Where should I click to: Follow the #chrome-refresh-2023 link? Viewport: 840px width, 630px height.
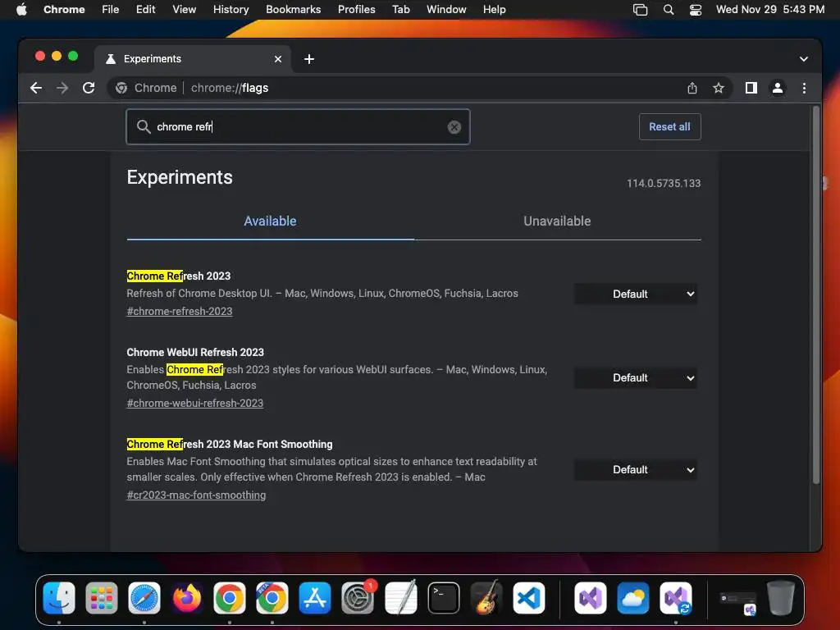[180, 311]
